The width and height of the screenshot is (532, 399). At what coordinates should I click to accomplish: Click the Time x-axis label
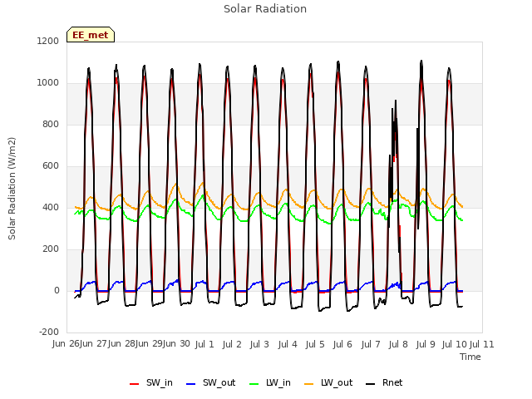[470, 357]
